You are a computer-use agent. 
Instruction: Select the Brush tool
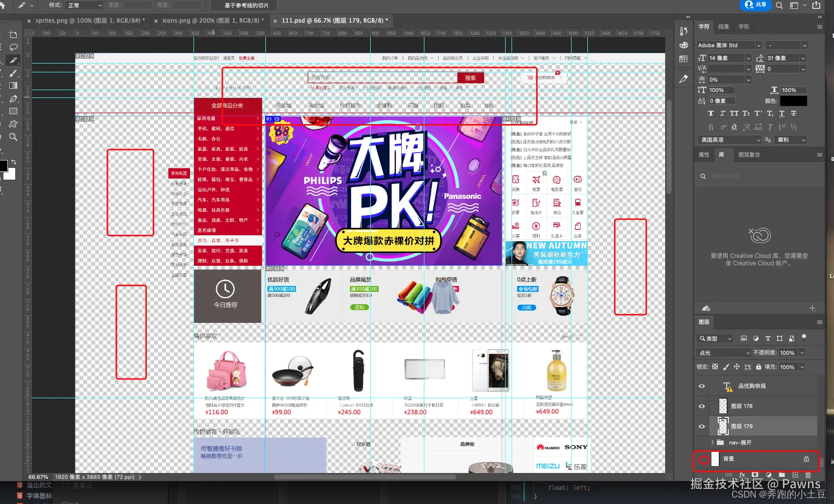(x=13, y=73)
